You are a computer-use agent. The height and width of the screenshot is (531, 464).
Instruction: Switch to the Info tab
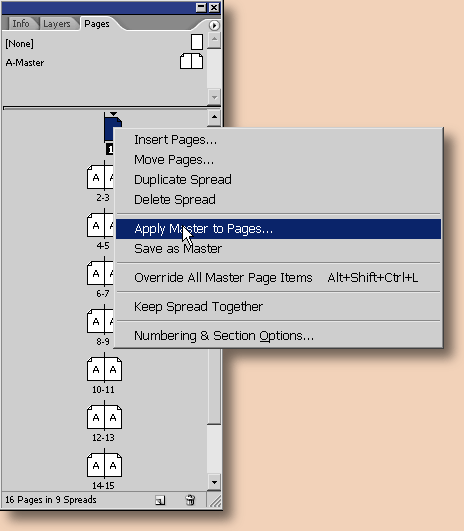21,24
